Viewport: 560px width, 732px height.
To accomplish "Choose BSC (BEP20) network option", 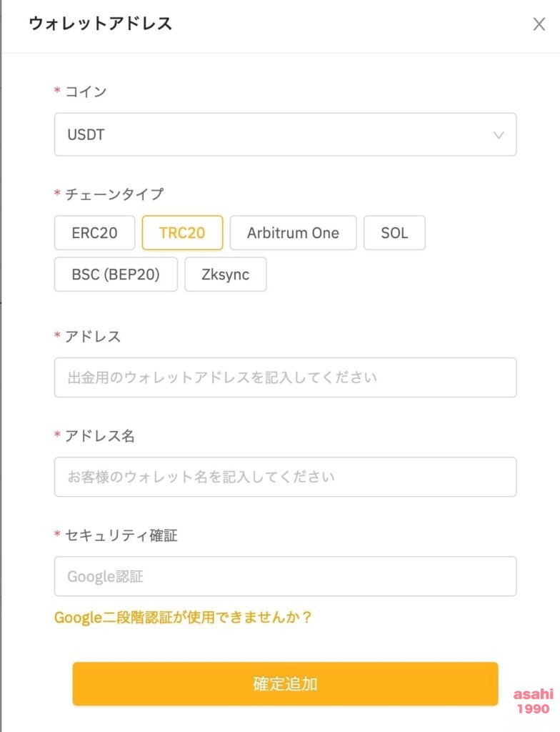I will (116, 274).
